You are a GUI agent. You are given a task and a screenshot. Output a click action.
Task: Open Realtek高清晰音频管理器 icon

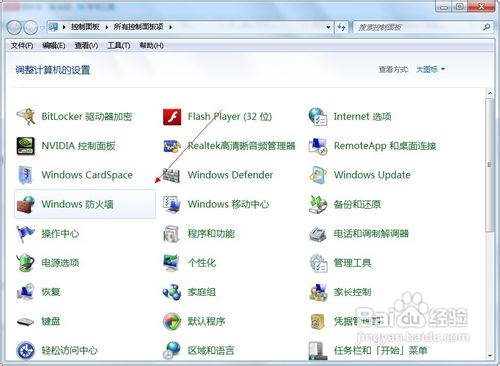[x=172, y=146]
